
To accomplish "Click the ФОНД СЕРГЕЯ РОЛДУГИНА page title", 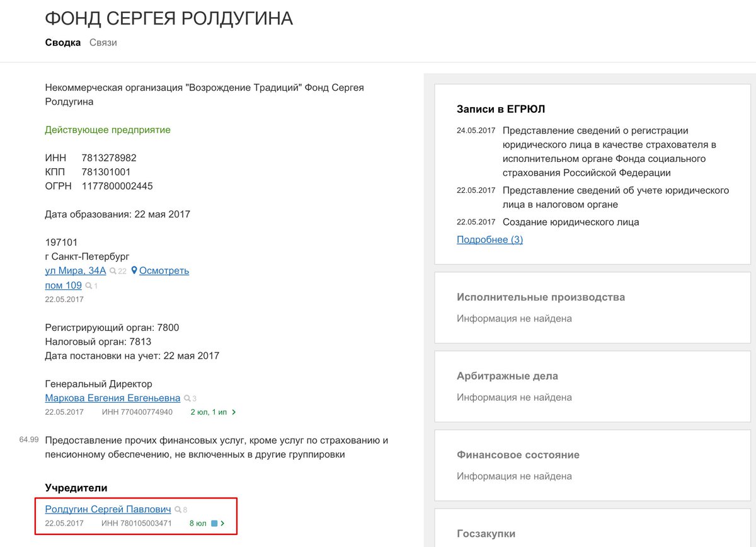I will [169, 18].
